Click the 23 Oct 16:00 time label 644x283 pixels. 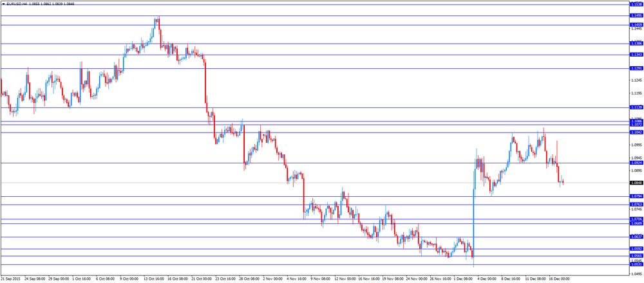click(x=225, y=278)
